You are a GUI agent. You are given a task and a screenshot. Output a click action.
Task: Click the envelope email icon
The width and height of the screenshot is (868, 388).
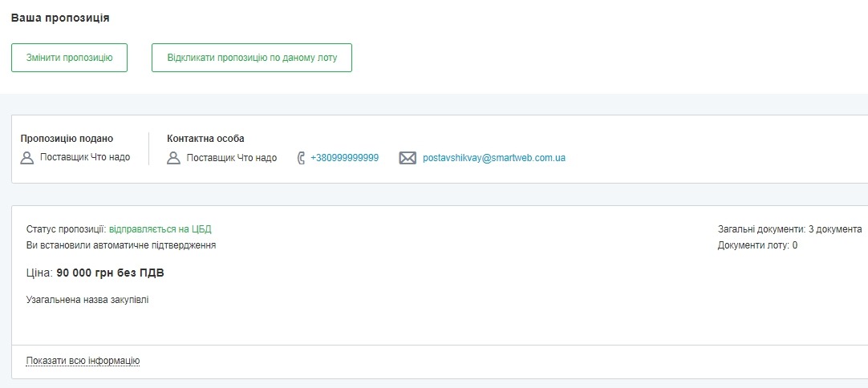point(408,158)
